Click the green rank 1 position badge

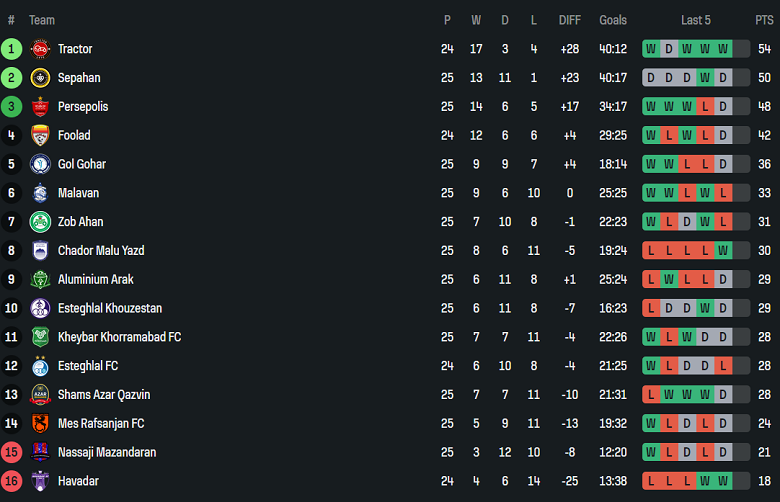(x=12, y=49)
